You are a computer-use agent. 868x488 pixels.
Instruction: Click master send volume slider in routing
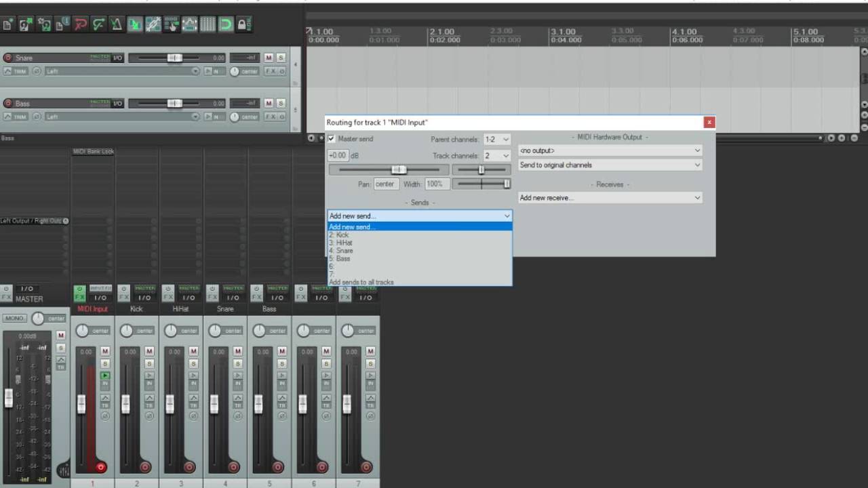(x=389, y=169)
